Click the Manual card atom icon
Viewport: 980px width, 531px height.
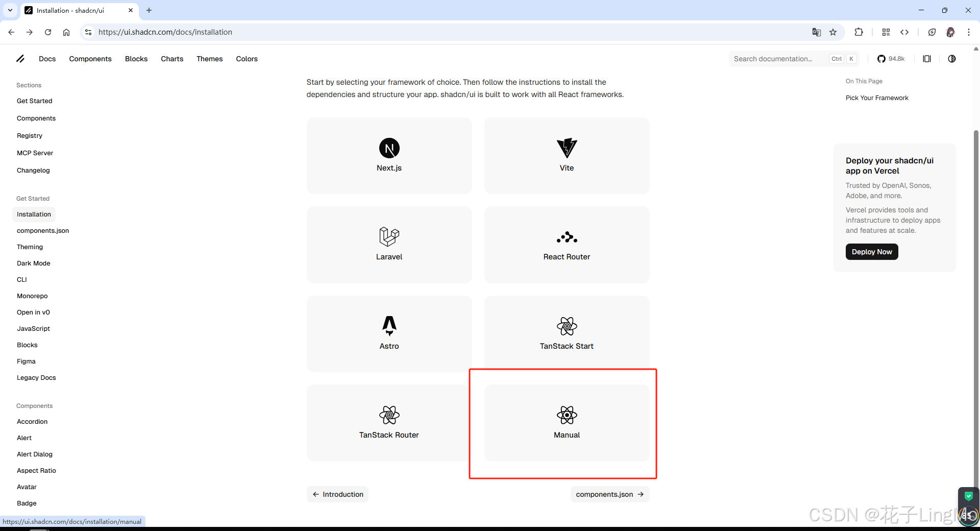[567, 415]
